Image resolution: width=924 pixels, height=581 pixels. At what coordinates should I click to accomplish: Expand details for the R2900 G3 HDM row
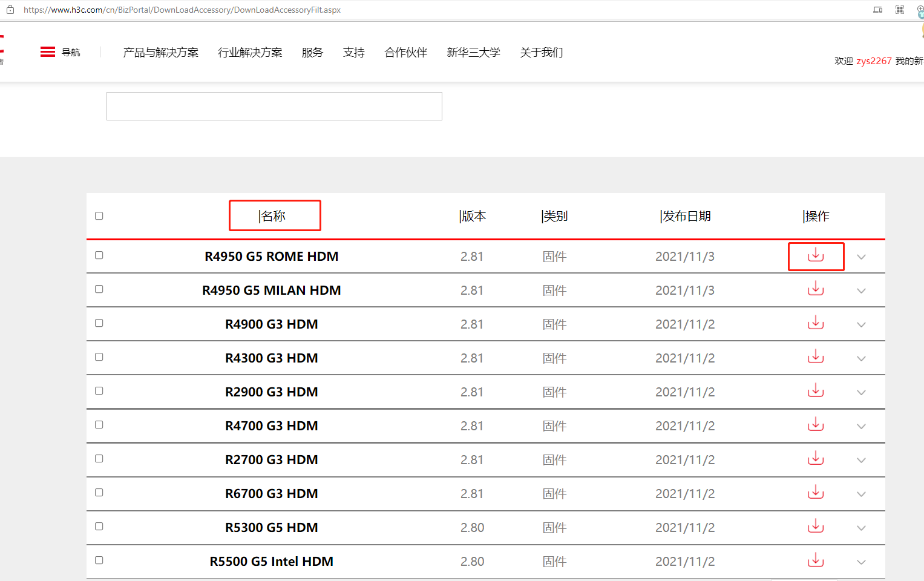click(x=862, y=393)
